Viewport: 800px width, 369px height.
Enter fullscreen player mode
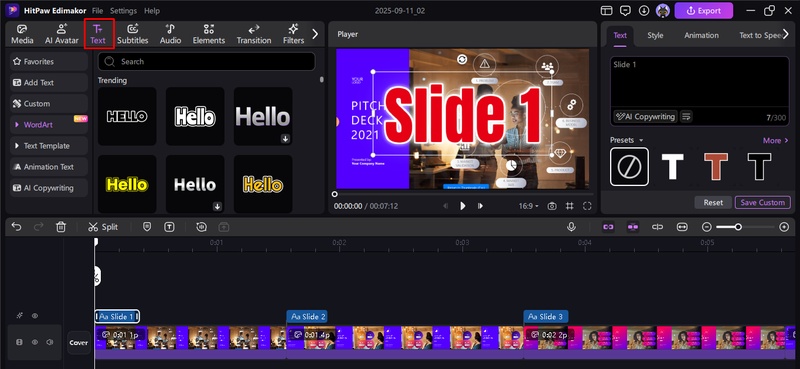coord(587,206)
